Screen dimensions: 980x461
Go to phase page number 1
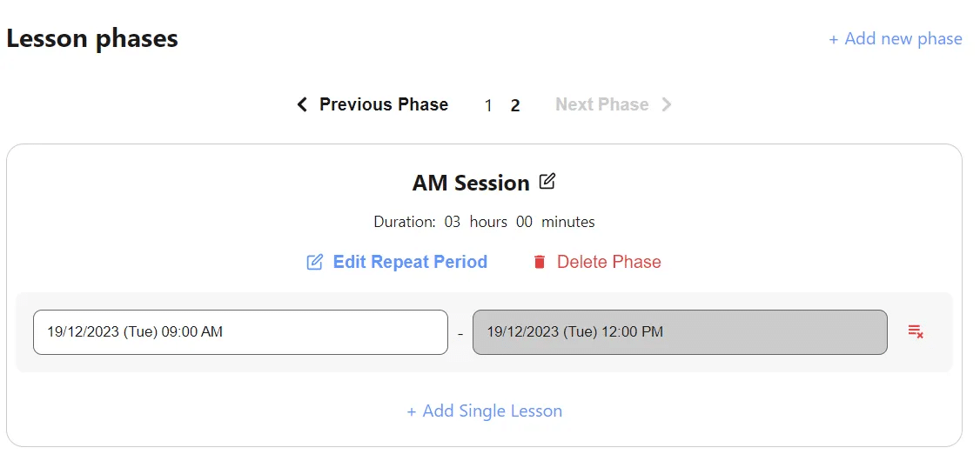pos(488,105)
